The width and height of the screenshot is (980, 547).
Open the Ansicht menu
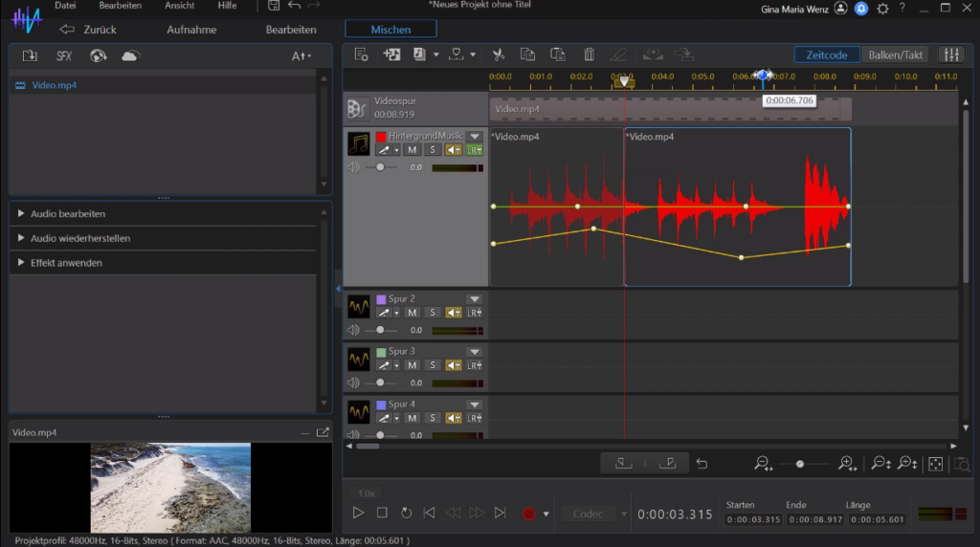pyautogui.click(x=179, y=6)
